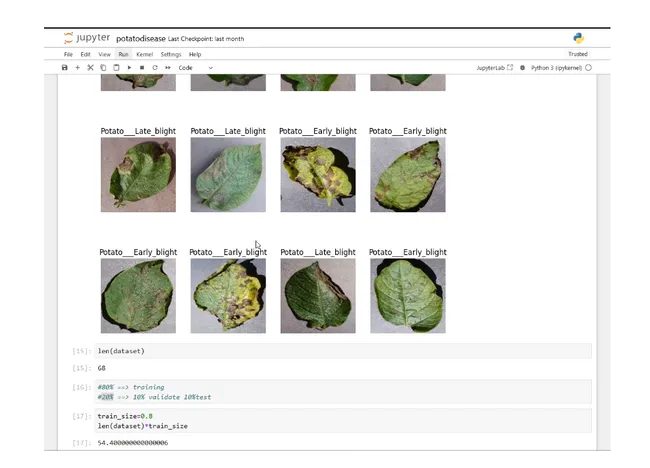Click the Trusted notebook indicator
The image size is (650, 468).
[x=578, y=54]
